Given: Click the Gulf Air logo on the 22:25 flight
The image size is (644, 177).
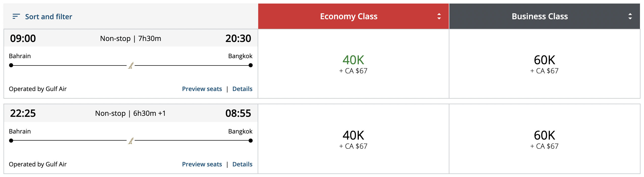Looking at the screenshot, I should coord(131,141).
